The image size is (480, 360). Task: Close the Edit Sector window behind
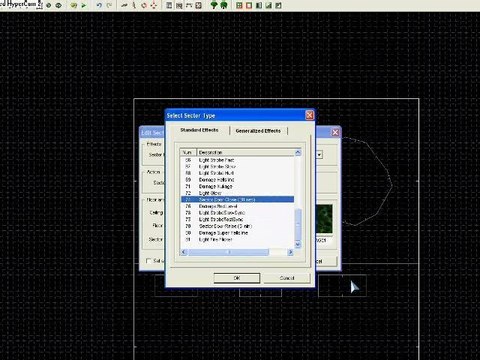tap(335, 132)
